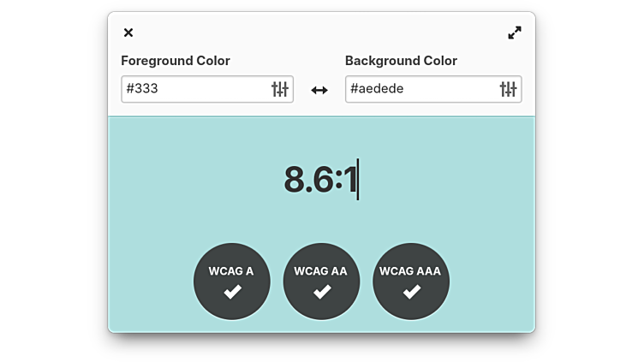
Task: Swap foreground and background colors
Action: pyautogui.click(x=319, y=90)
